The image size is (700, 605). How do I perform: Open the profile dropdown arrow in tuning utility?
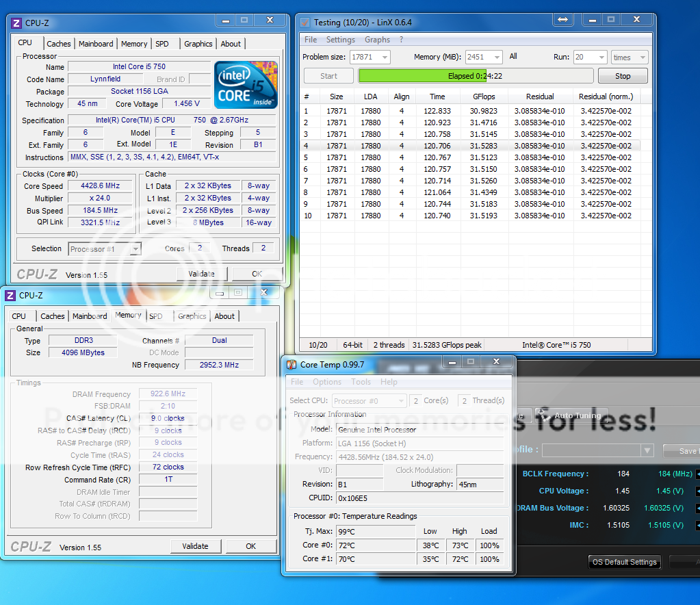pyautogui.click(x=647, y=450)
